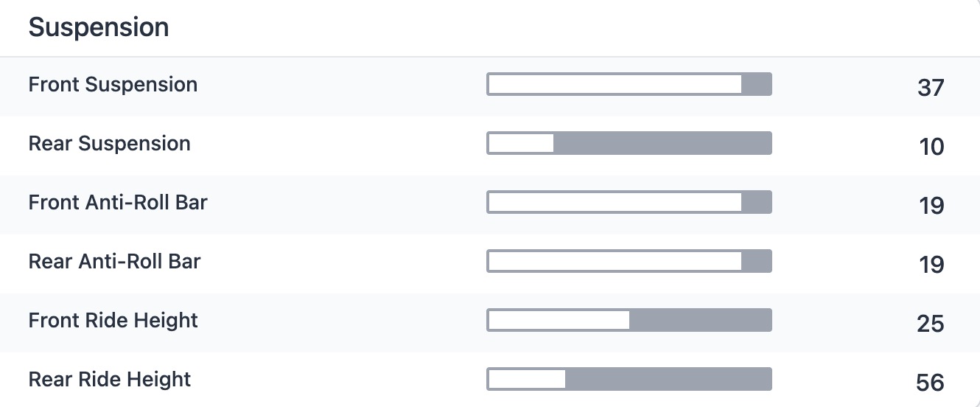This screenshot has height=407, width=980.
Task: Select the Rear Anti-Roll Bar label
Action: coord(114,262)
